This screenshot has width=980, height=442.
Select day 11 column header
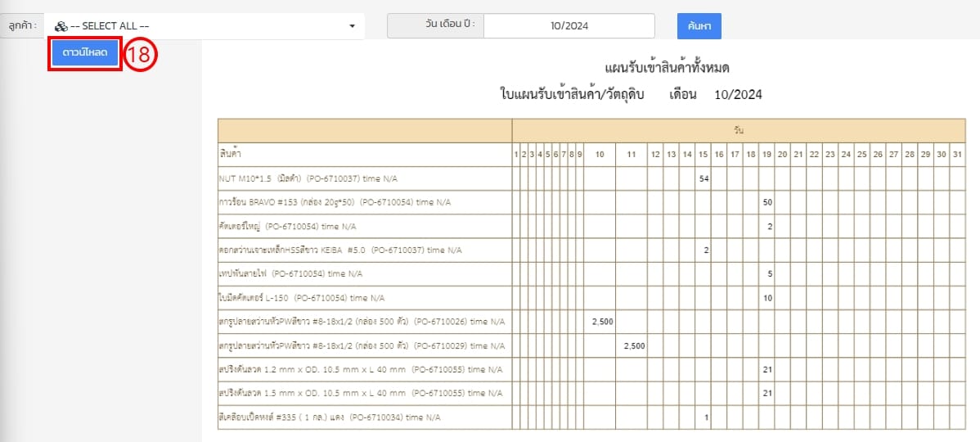631,154
